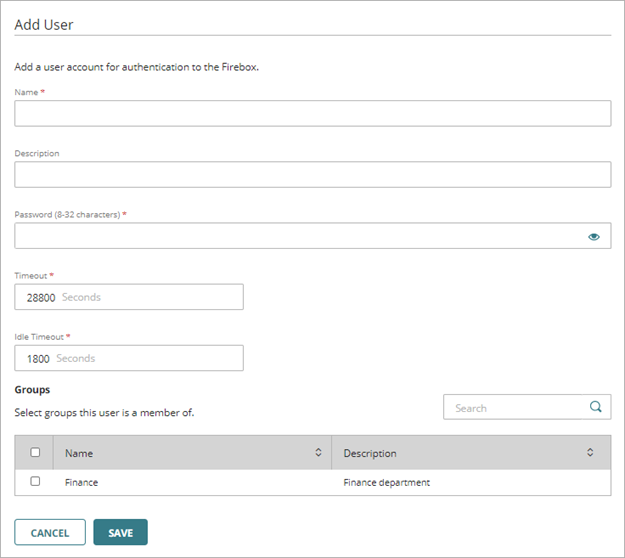
Task: Sort groups by Name column arrows
Action: tap(318, 453)
